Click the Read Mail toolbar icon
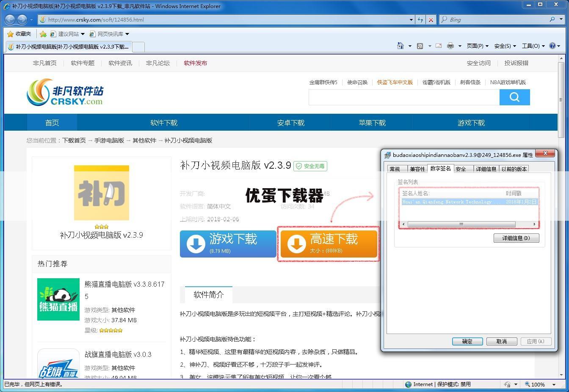Image resolution: width=569 pixels, height=392 pixels. pos(438,46)
